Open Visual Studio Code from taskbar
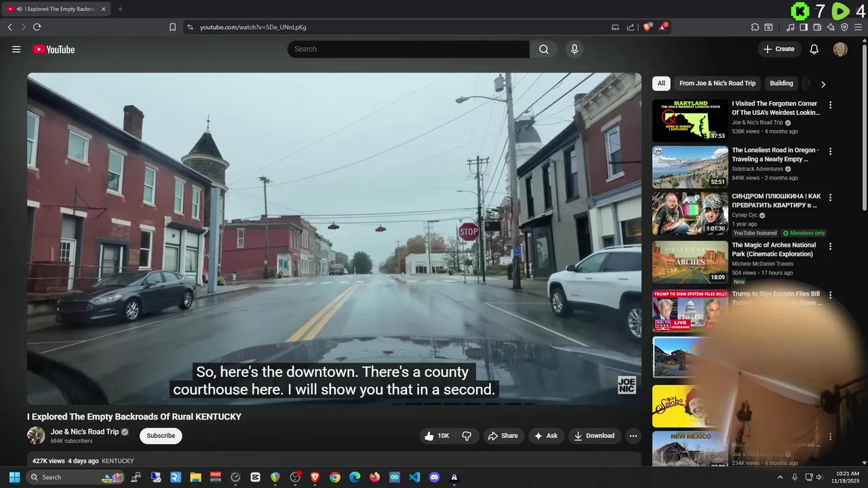 pyautogui.click(x=414, y=477)
